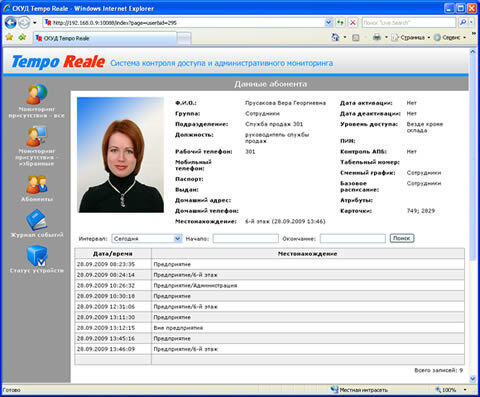The width and height of the screenshot is (480, 397).
Task: Click the Готово status bar text
Action: [x=11, y=390]
